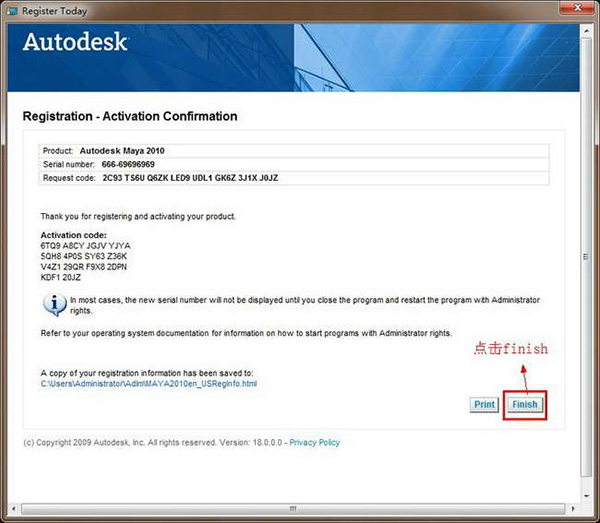
Task: Click the Register Today title bar icon
Action: point(12,11)
